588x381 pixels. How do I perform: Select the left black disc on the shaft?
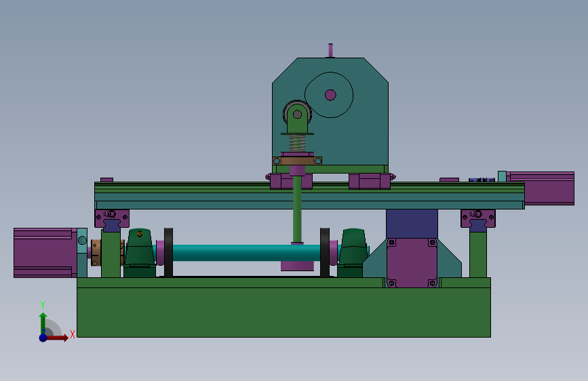point(168,252)
